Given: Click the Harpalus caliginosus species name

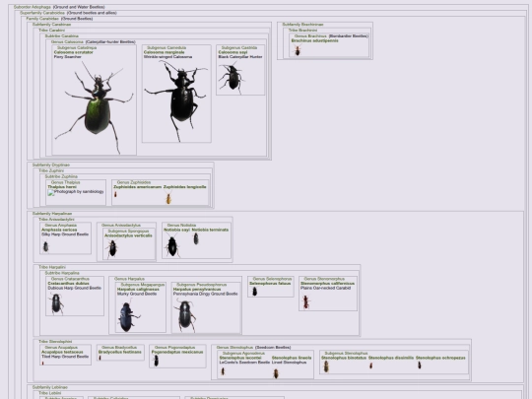Looking at the screenshot, I should coord(138,290).
